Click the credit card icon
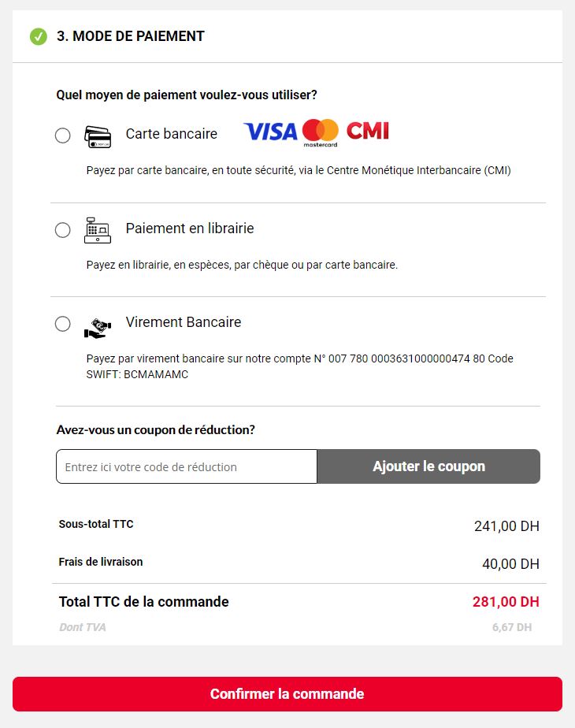This screenshot has height=728, width=575. tap(98, 137)
